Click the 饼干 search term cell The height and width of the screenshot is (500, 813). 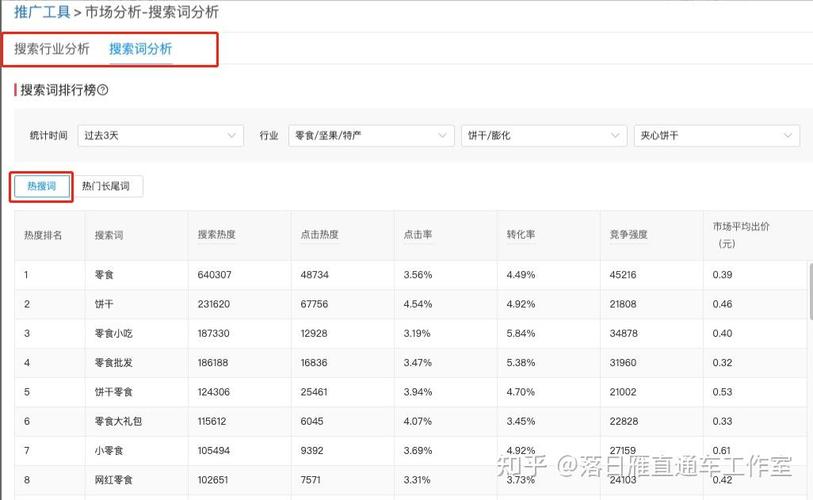104,304
